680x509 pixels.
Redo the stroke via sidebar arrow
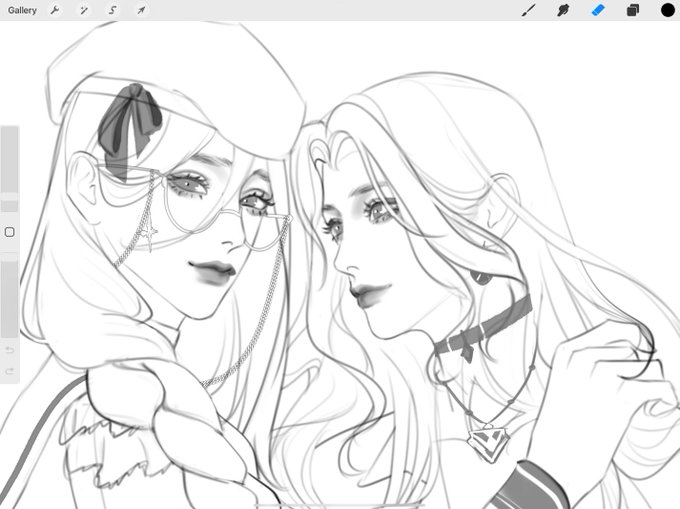tap(10, 371)
